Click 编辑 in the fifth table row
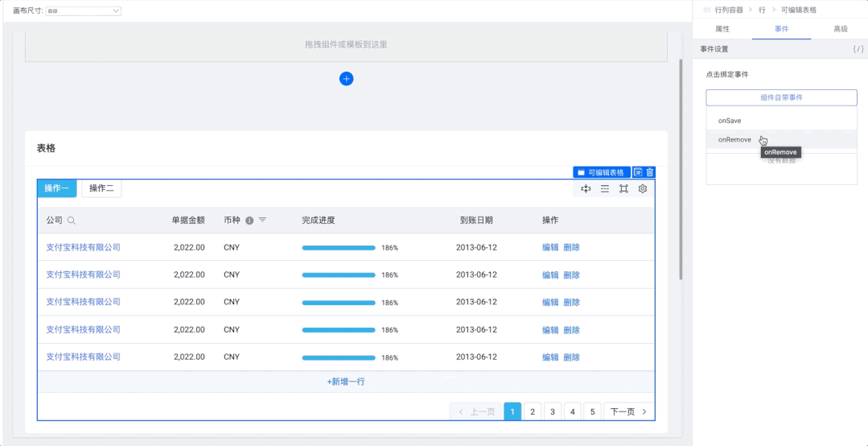 click(550, 357)
